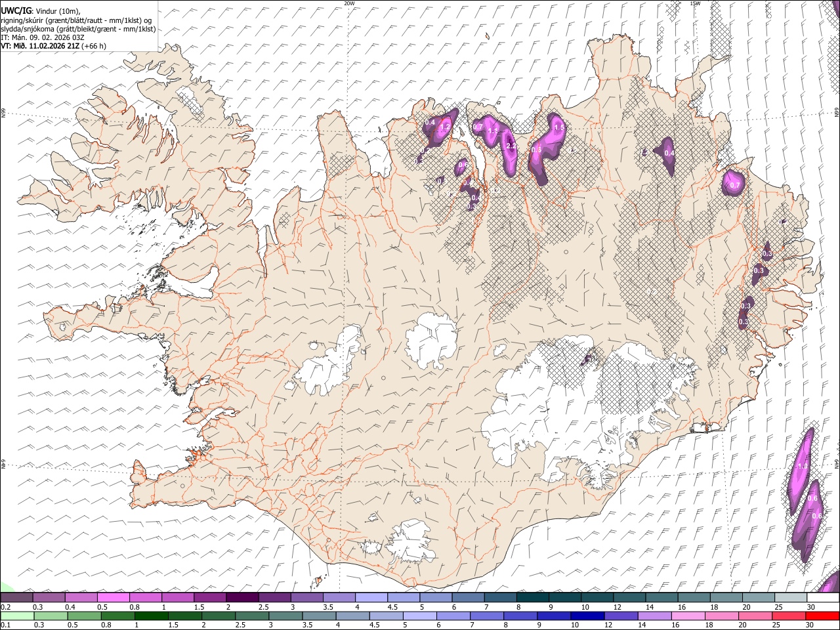Click the white Hofsjökull glacier in the central highlands

(x=431, y=341)
